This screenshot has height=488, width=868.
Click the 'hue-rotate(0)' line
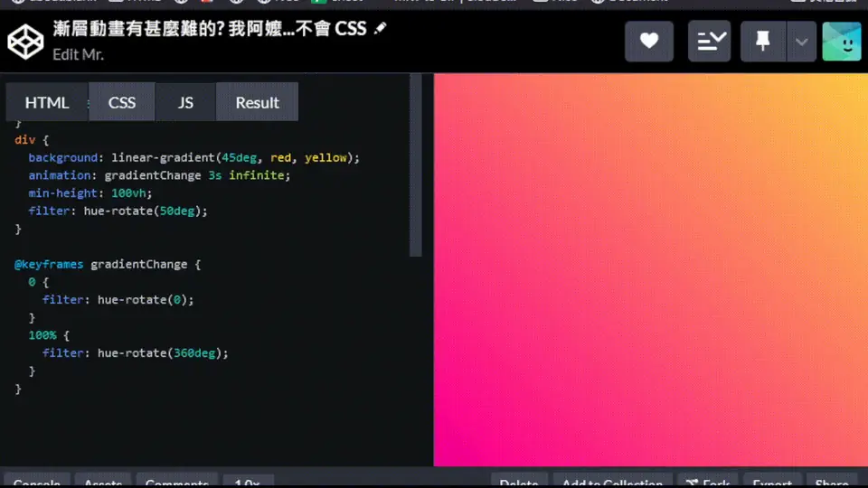[x=118, y=300]
